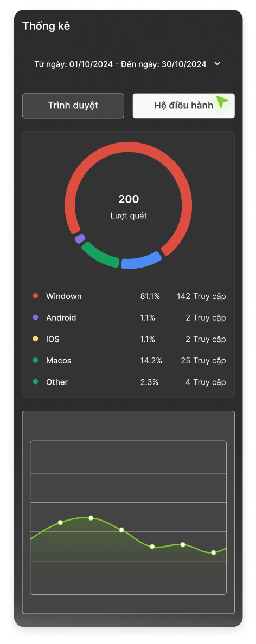
Task: Select the Windown legend row label
Action: tap(64, 296)
